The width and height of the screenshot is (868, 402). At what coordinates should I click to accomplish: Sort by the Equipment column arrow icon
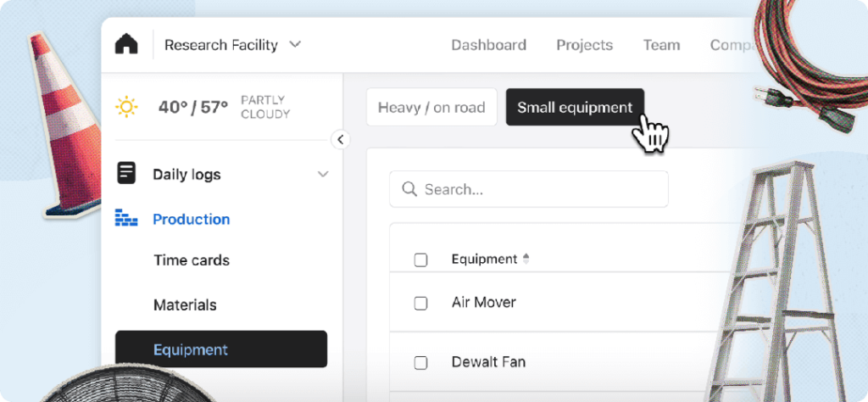click(x=526, y=259)
